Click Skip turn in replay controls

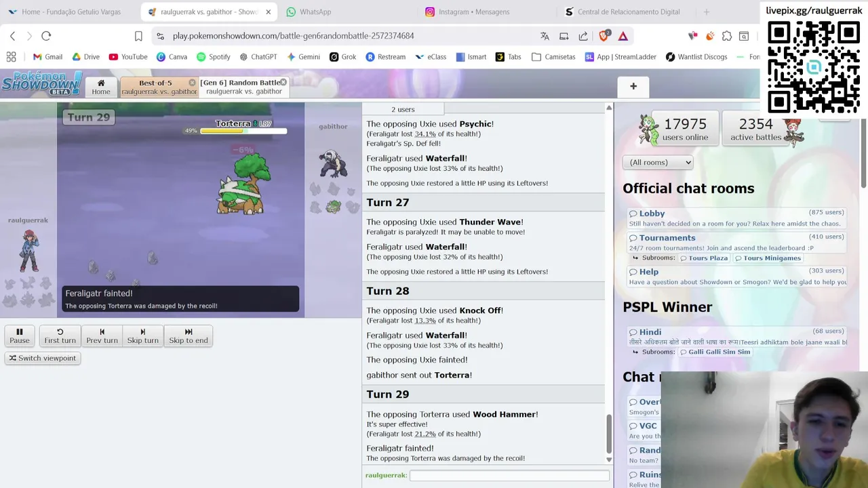coord(143,335)
